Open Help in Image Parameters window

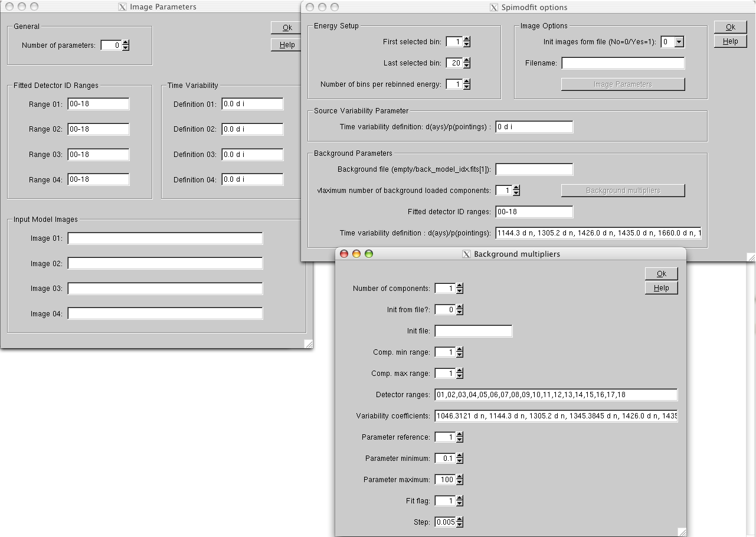[287, 45]
